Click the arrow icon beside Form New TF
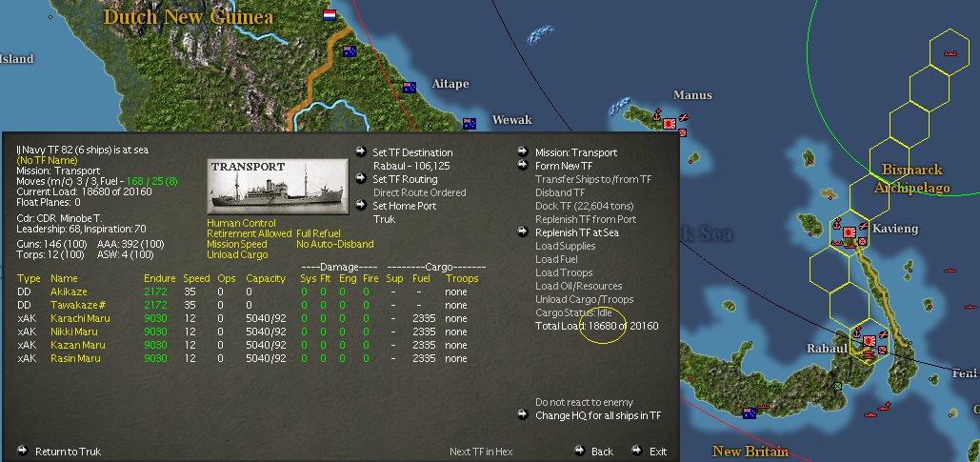The width and height of the screenshot is (980, 462). click(523, 165)
